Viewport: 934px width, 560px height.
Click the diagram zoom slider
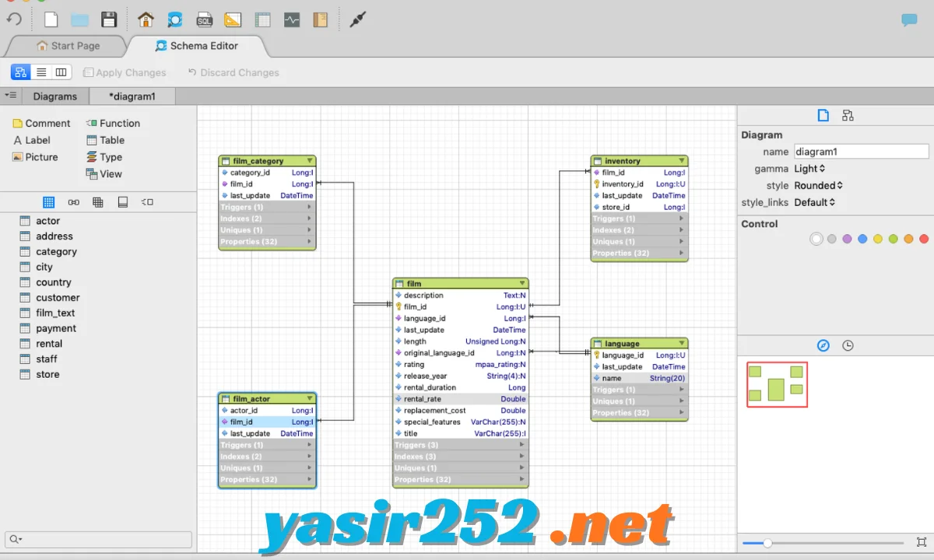823,543
